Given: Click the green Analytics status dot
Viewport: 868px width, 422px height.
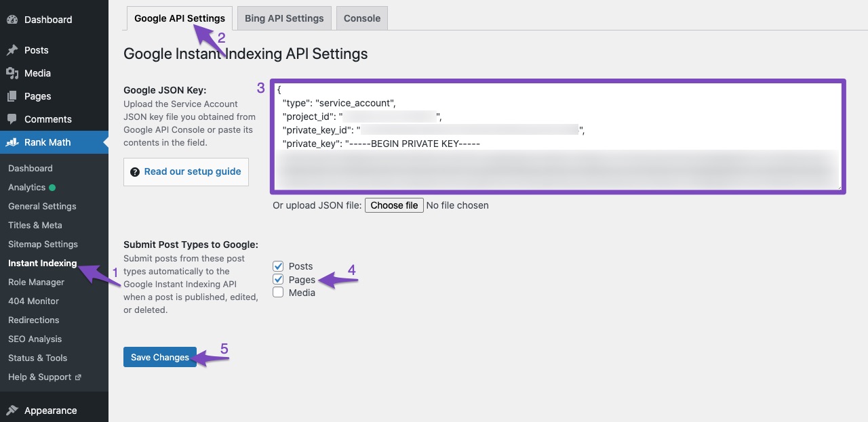Looking at the screenshot, I should (52, 188).
